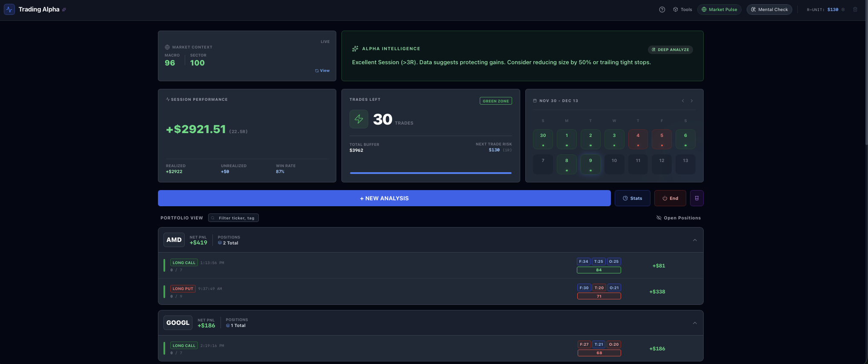Click the End session button
The width and height of the screenshot is (868, 364).
pos(670,198)
